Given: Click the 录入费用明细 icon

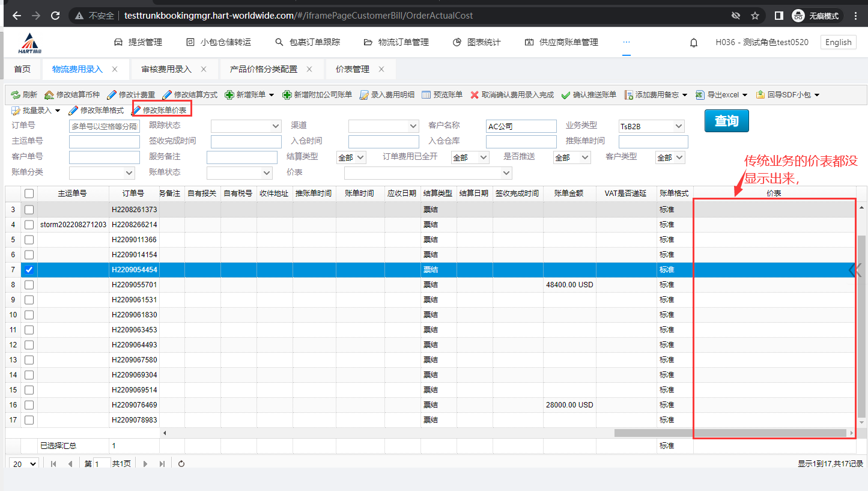Looking at the screenshot, I should point(364,95).
